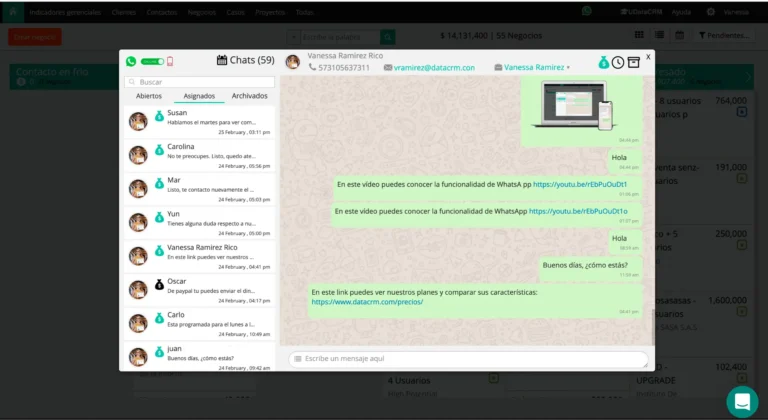768x420 pixels.
Task: Open the Todas menu
Action: pyautogui.click(x=305, y=12)
